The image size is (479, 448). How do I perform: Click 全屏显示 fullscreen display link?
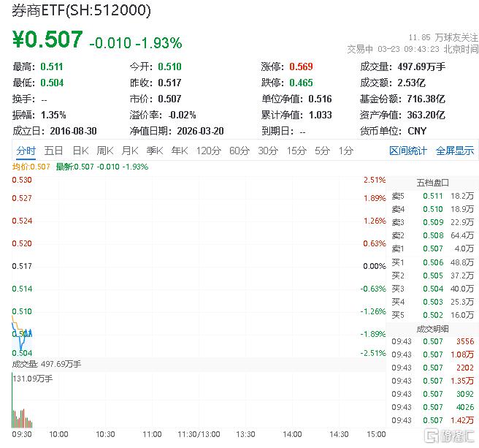(x=455, y=151)
